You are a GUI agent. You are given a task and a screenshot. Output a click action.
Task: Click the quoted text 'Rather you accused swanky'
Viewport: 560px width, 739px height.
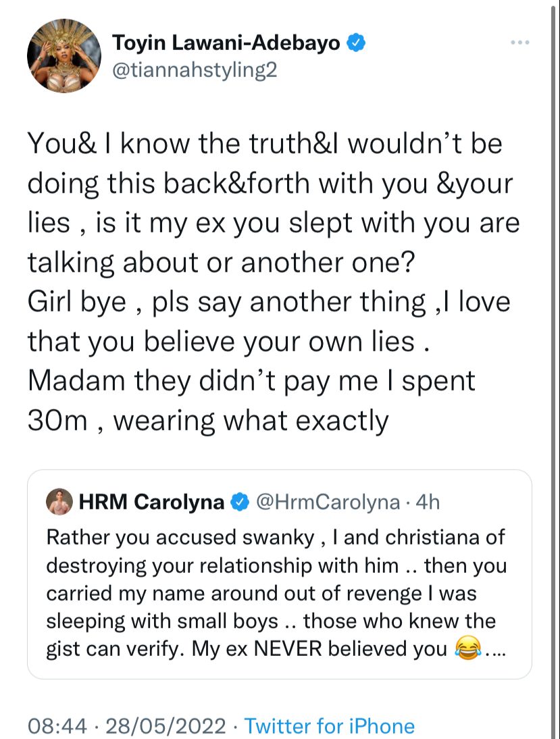180,538
